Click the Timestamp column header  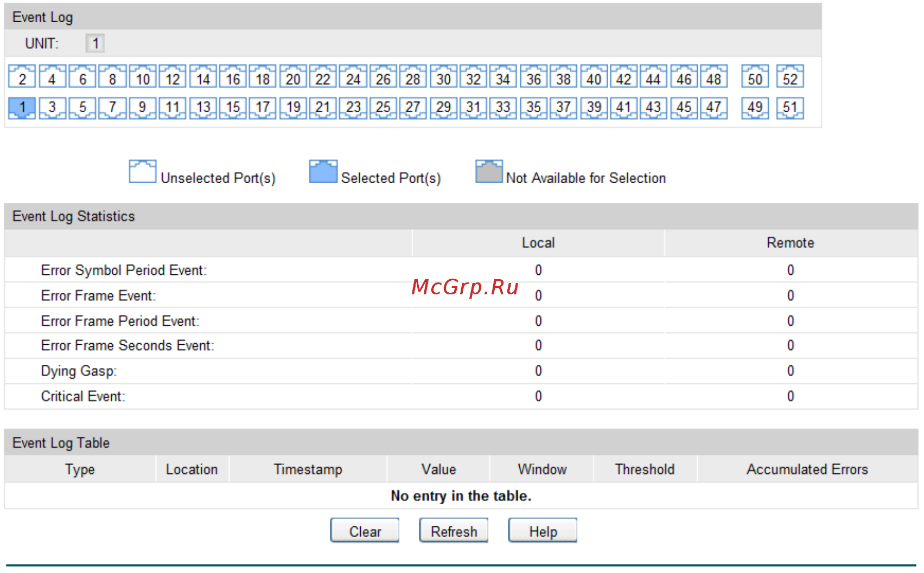tap(308, 469)
